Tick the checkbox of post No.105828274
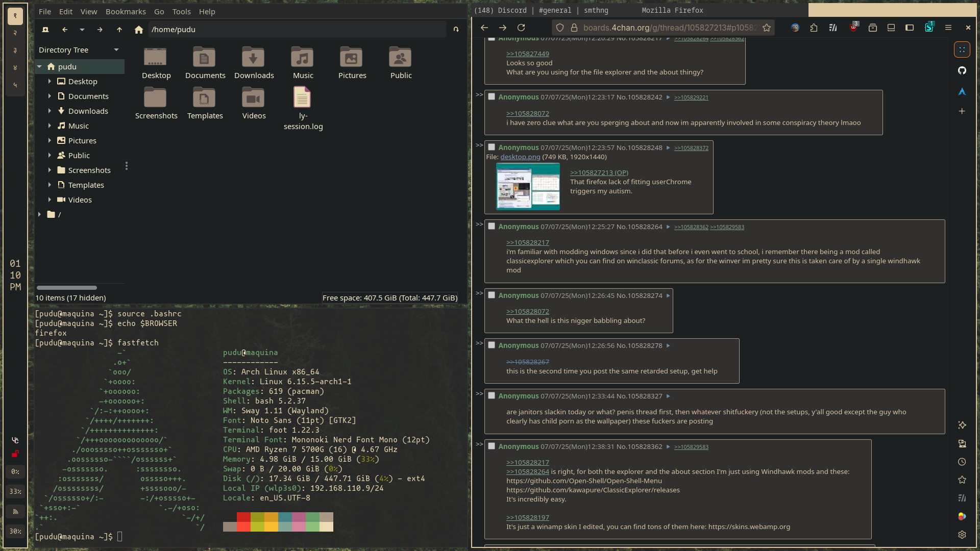The height and width of the screenshot is (551, 980). [x=492, y=295]
